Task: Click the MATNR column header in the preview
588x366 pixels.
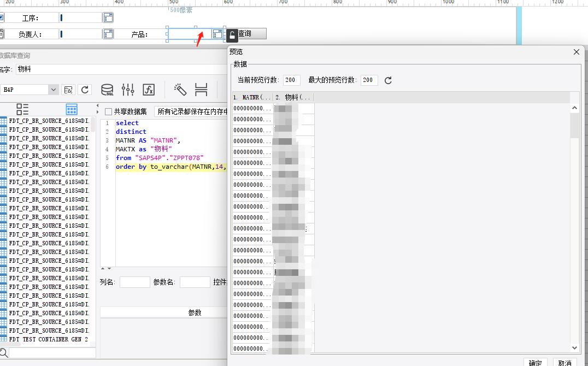Action: pos(252,97)
